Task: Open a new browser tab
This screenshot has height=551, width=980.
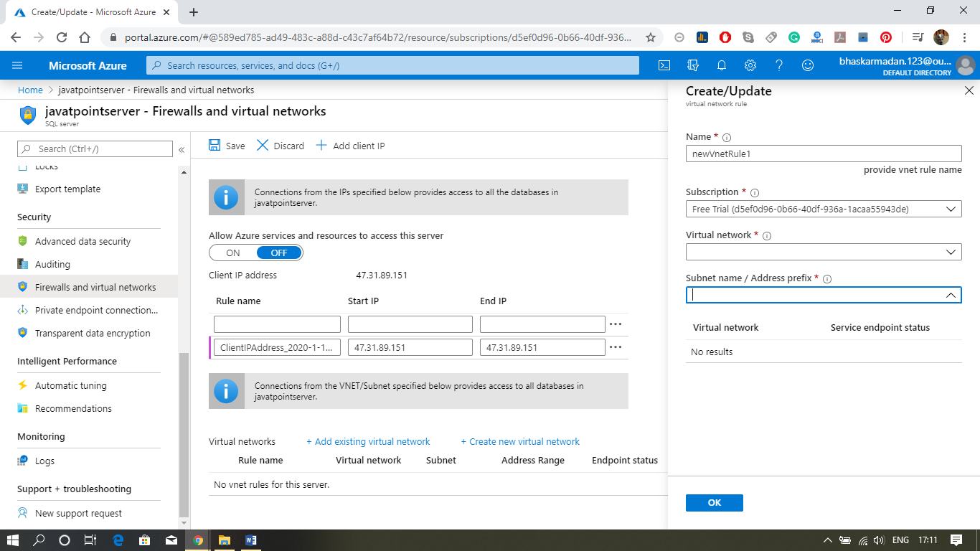Action: pos(194,11)
